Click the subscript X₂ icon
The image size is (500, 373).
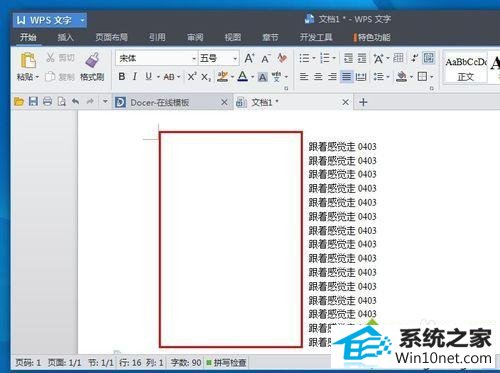point(206,77)
